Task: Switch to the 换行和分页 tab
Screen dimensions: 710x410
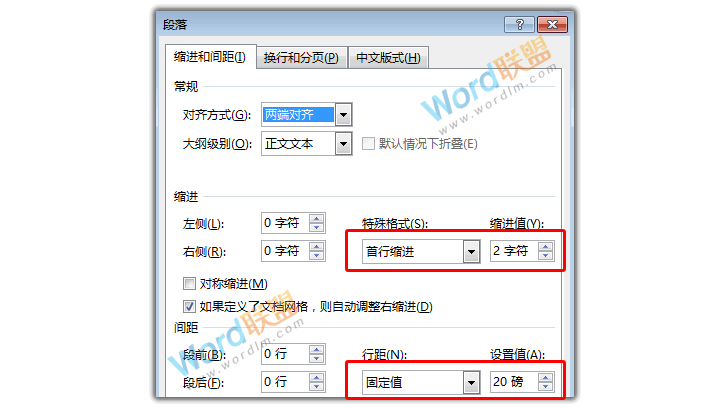Action: (x=302, y=58)
